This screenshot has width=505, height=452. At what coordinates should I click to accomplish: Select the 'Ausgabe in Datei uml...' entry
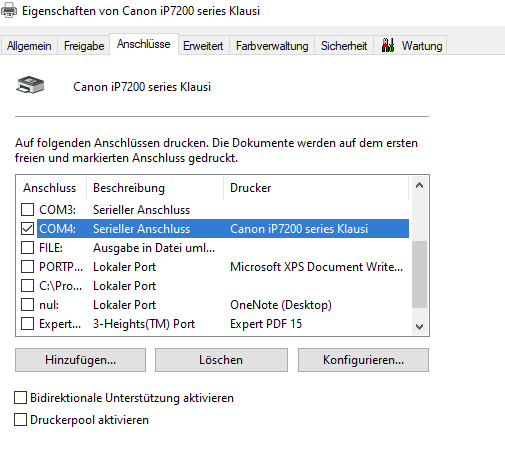pos(154,248)
